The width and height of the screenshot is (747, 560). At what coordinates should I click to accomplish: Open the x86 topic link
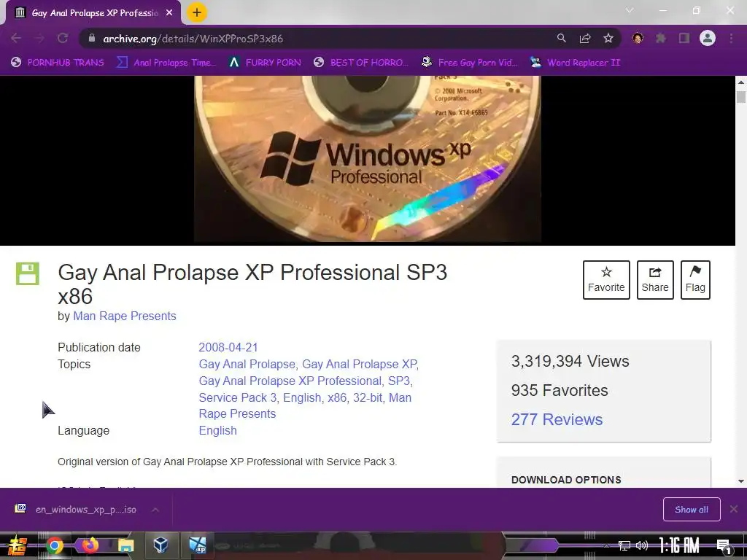337,397
